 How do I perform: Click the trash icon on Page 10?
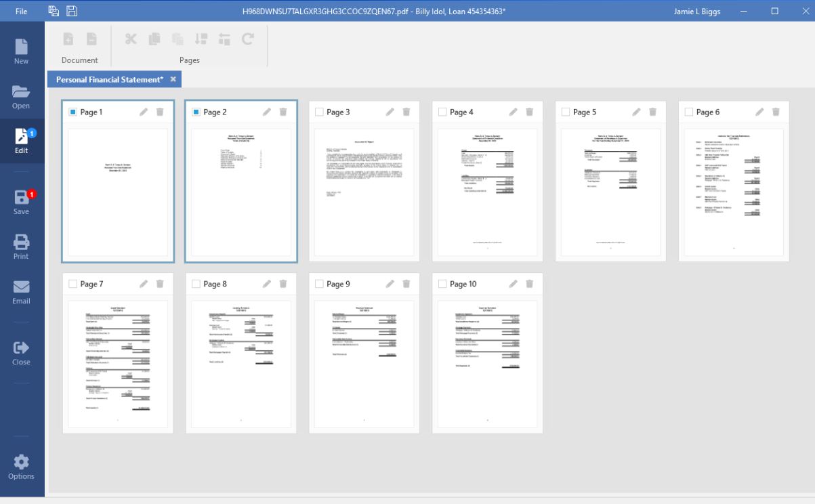click(x=529, y=284)
